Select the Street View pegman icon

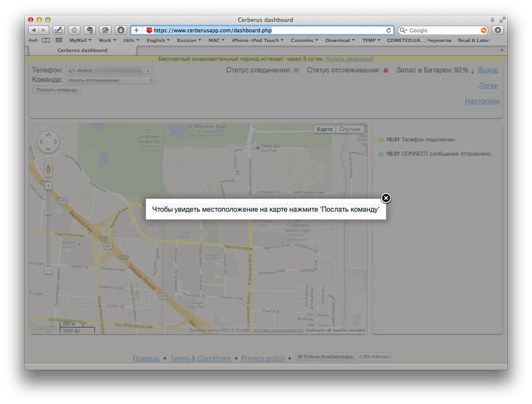[48, 170]
